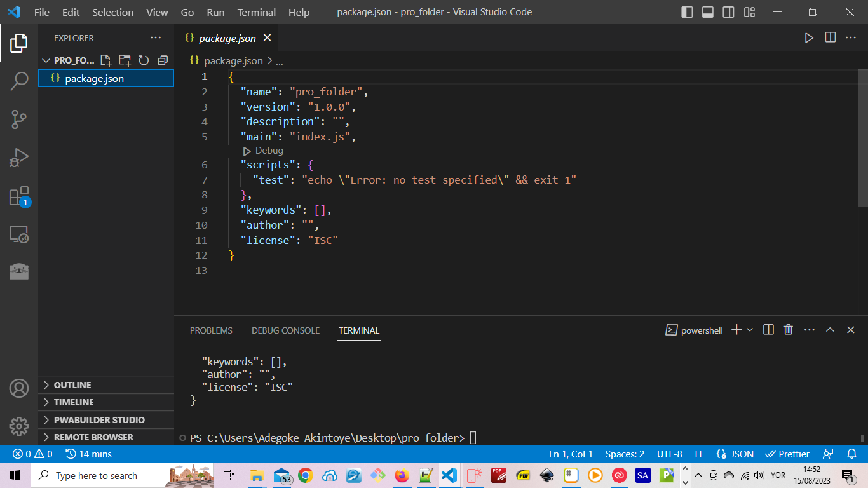868x488 pixels.
Task: Click the Prettier status bar button
Action: click(787, 454)
